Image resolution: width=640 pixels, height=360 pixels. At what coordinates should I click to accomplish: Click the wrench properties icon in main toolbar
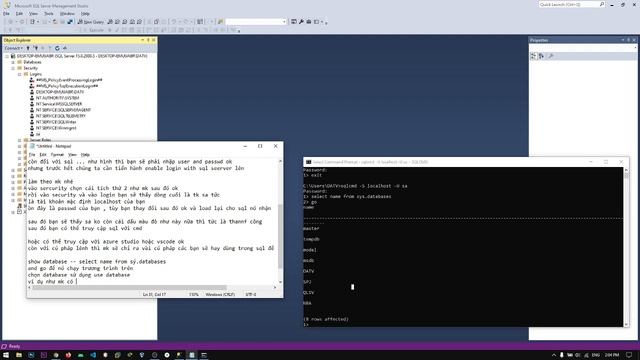301,22
